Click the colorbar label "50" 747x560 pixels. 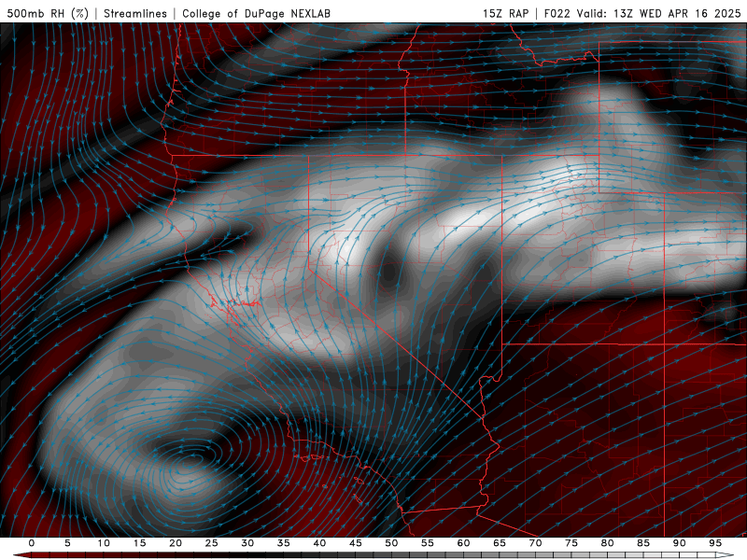tap(391, 543)
